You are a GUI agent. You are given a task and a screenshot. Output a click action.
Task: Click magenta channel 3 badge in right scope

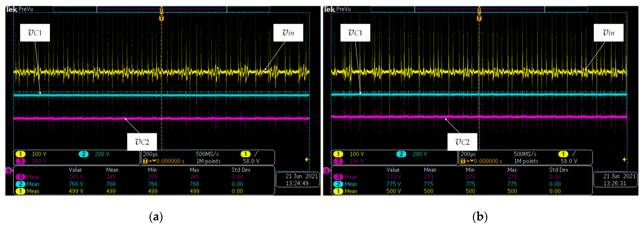[338, 161]
